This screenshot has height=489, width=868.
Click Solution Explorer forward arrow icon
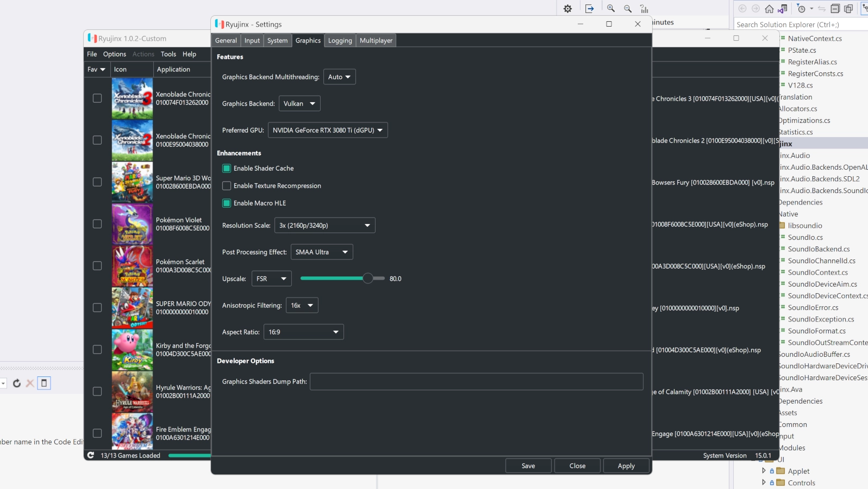755,9
